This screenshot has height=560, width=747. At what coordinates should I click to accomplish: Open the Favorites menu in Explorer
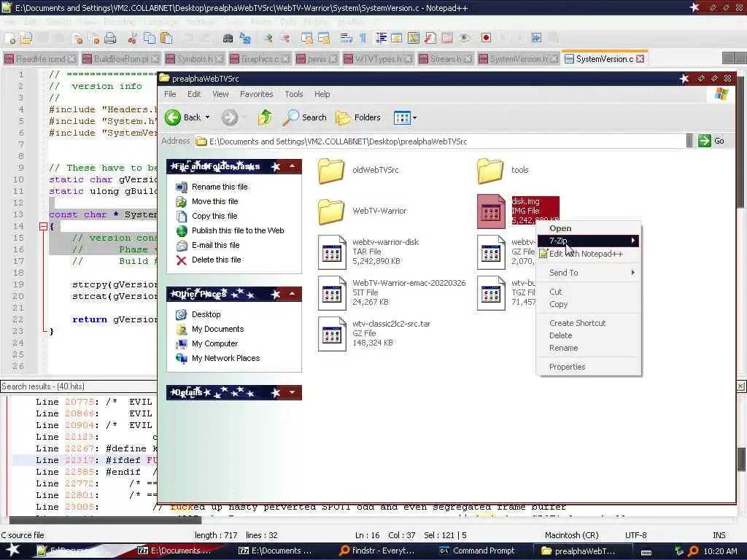pyautogui.click(x=256, y=94)
